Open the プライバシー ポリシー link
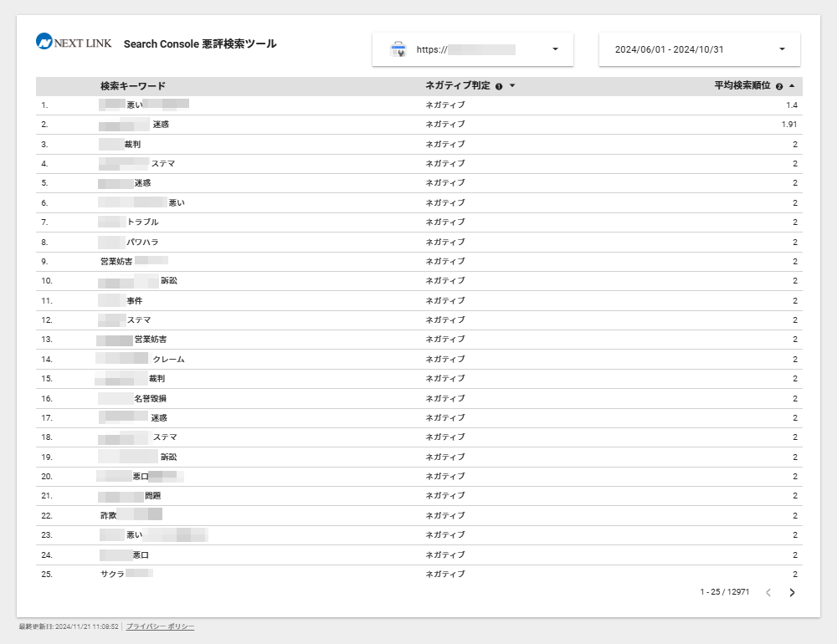The height and width of the screenshot is (644, 837). 160,626
